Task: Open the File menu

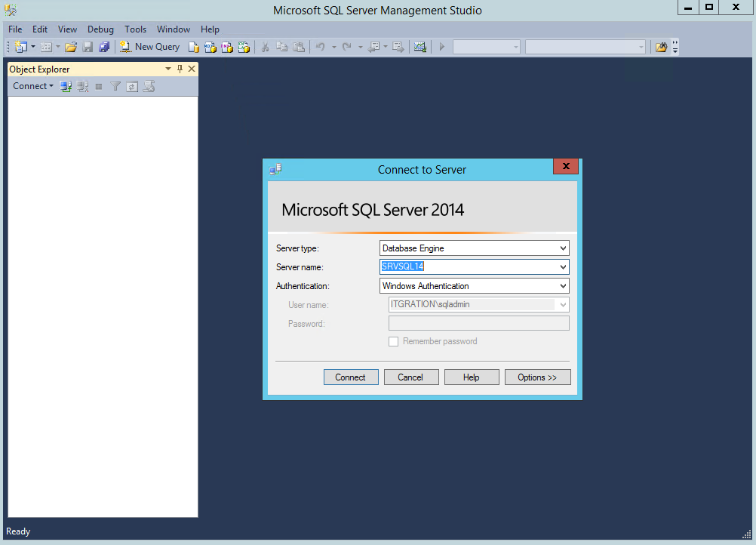Action: point(15,29)
